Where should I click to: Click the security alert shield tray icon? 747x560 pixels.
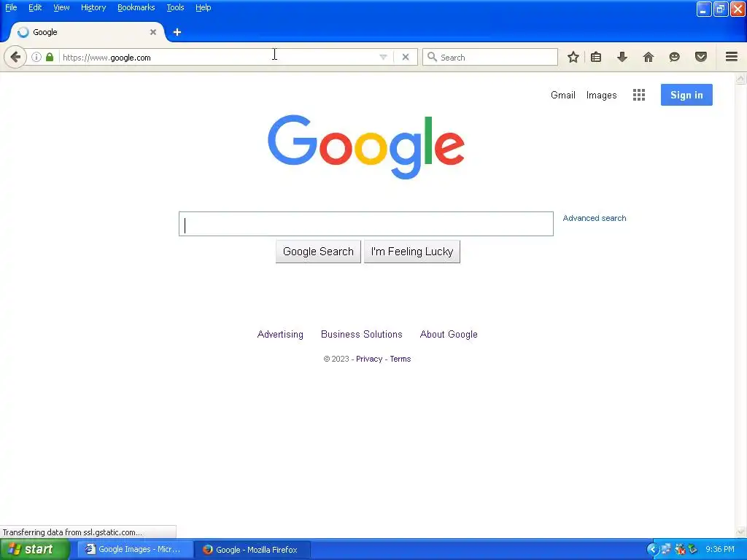click(x=679, y=550)
